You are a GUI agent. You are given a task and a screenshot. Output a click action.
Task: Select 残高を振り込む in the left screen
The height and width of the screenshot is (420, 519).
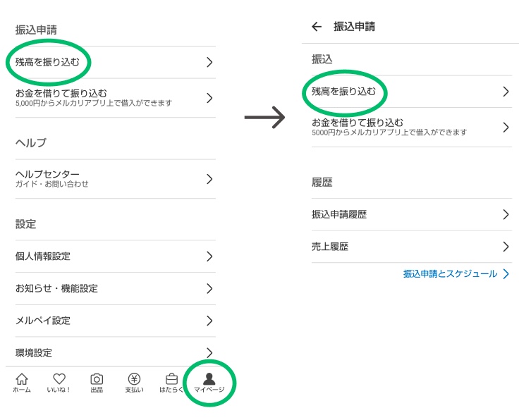[x=116, y=62]
